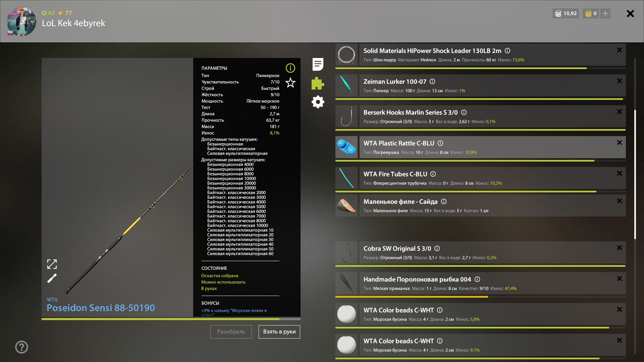Open the round help question mark icon
The height and width of the screenshot is (362, 644).
[x=21, y=347]
